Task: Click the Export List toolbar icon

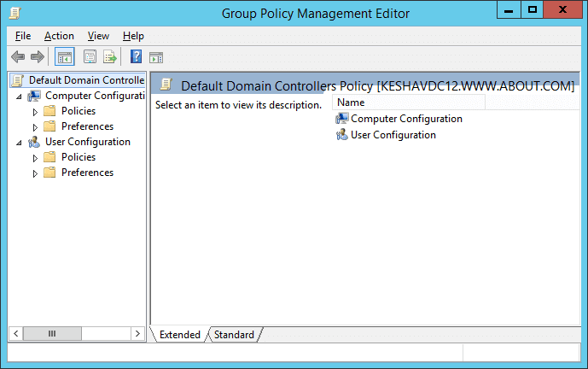Action: coord(110,57)
